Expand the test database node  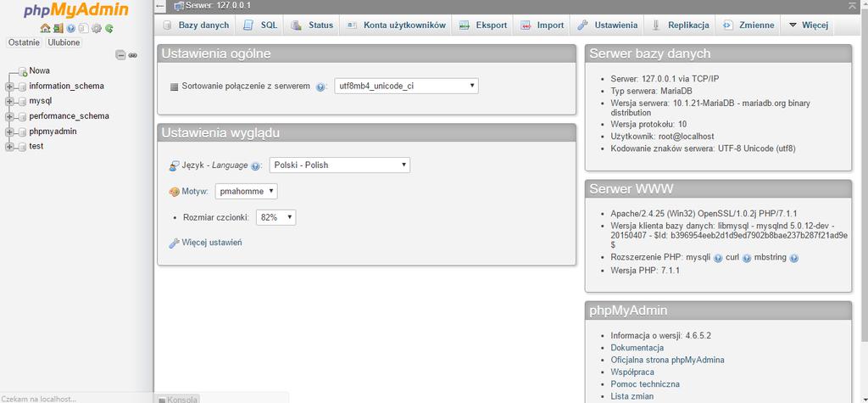click(x=8, y=147)
